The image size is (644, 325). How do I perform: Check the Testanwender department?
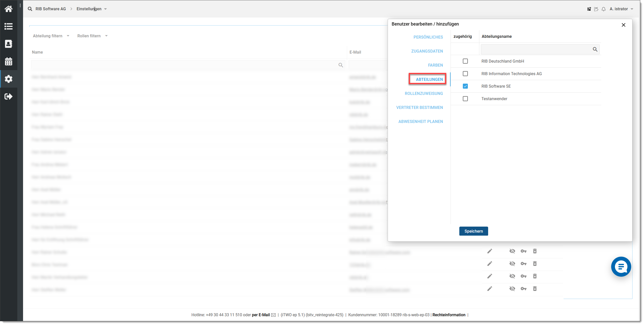pos(465,99)
